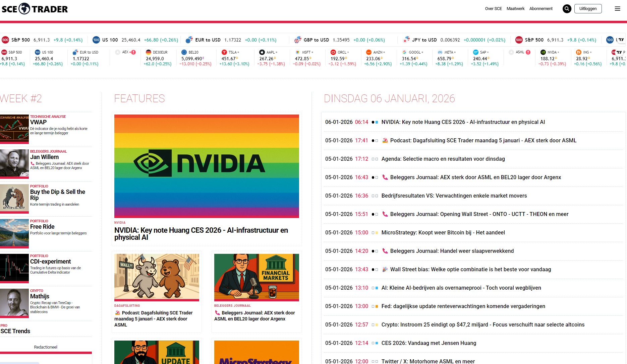Click the US 100 badge in top ticker
The image size is (627, 364).
coord(96,40)
